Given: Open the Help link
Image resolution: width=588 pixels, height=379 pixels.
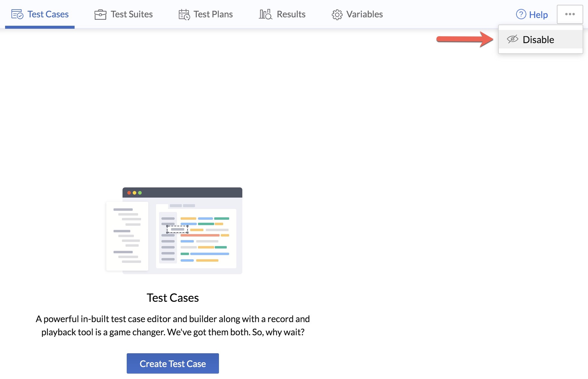Looking at the screenshot, I should tap(538, 15).
